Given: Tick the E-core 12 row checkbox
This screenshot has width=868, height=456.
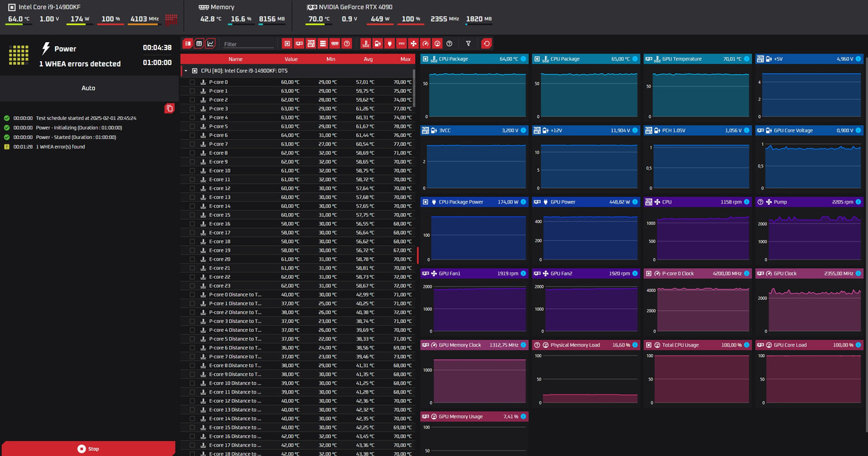Looking at the screenshot, I should coord(193,188).
